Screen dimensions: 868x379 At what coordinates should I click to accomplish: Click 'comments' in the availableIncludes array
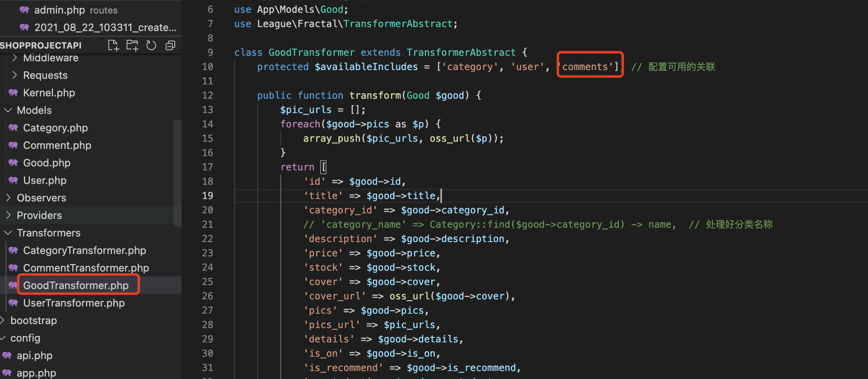coord(587,66)
